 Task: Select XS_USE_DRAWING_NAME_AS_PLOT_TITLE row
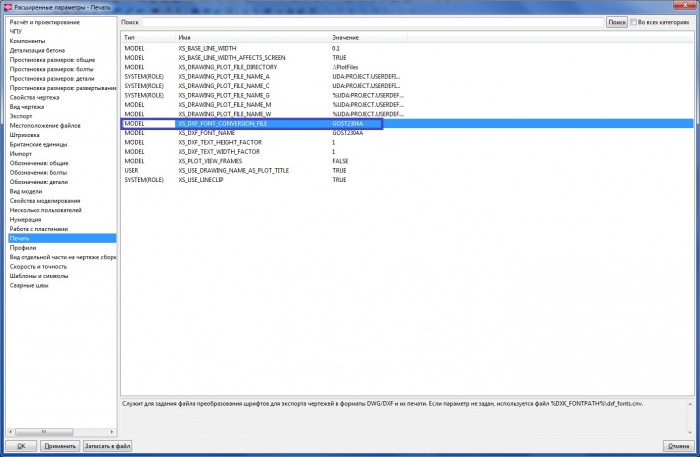point(407,170)
